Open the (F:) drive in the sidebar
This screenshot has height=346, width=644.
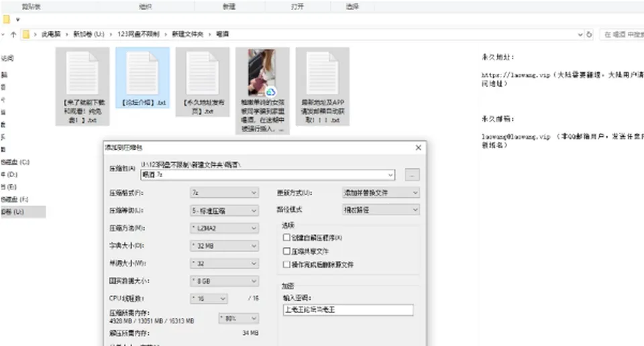14,199
